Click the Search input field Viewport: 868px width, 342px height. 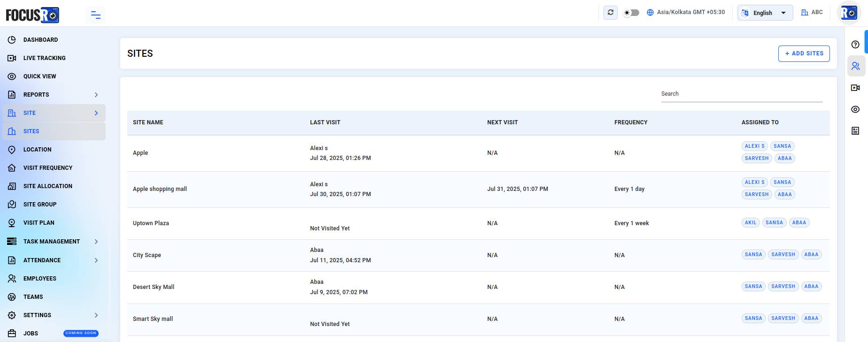pyautogui.click(x=742, y=94)
